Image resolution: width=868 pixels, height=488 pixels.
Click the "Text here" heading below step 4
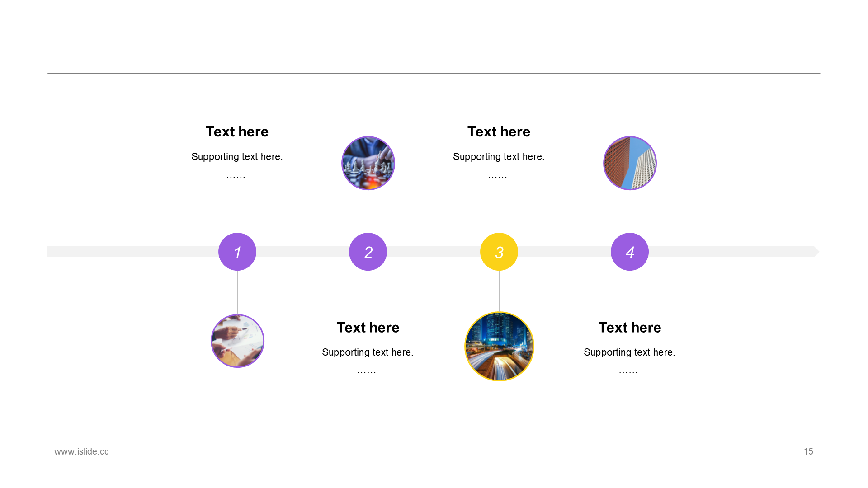point(630,327)
